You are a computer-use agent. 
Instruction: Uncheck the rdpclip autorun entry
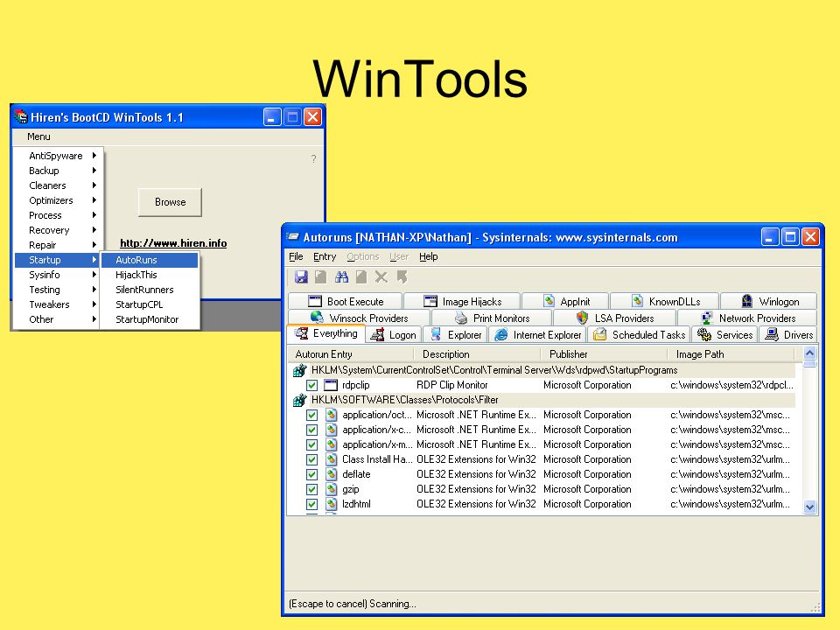[311, 385]
